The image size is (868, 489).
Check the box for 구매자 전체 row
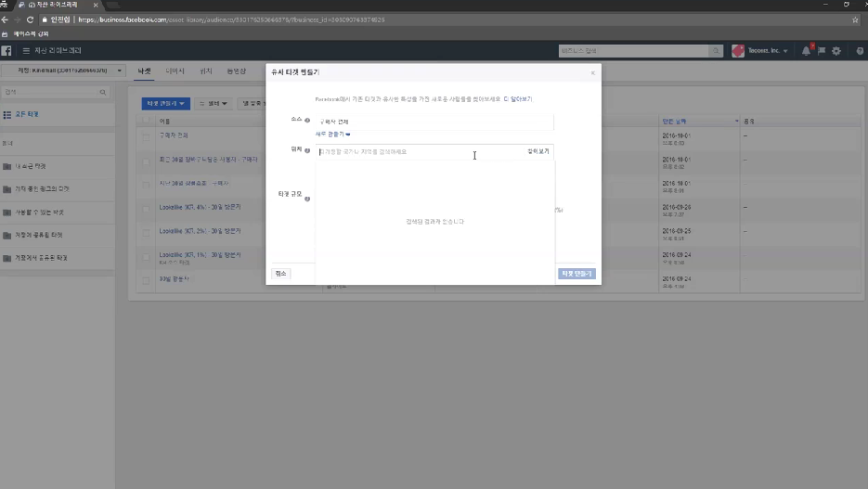tap(146, 137)
